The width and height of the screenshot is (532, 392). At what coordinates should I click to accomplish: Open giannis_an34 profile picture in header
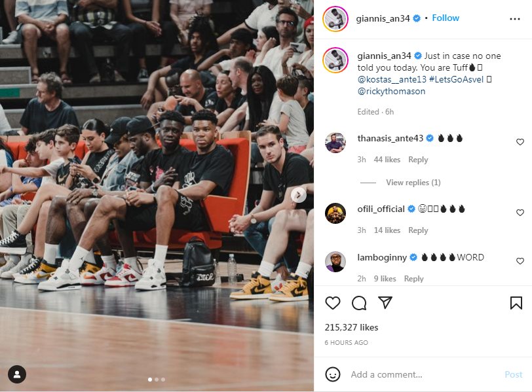[335, 18]
